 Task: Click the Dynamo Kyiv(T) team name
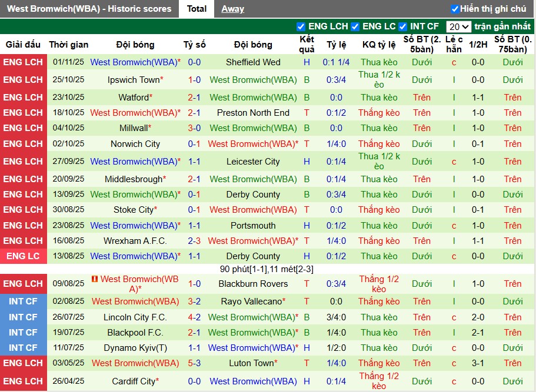135,348
